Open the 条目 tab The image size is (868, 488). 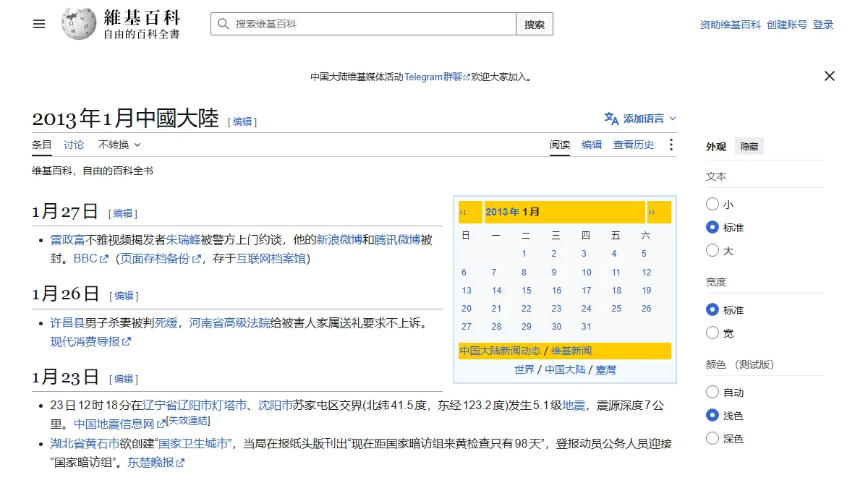(x=42, y=145)
